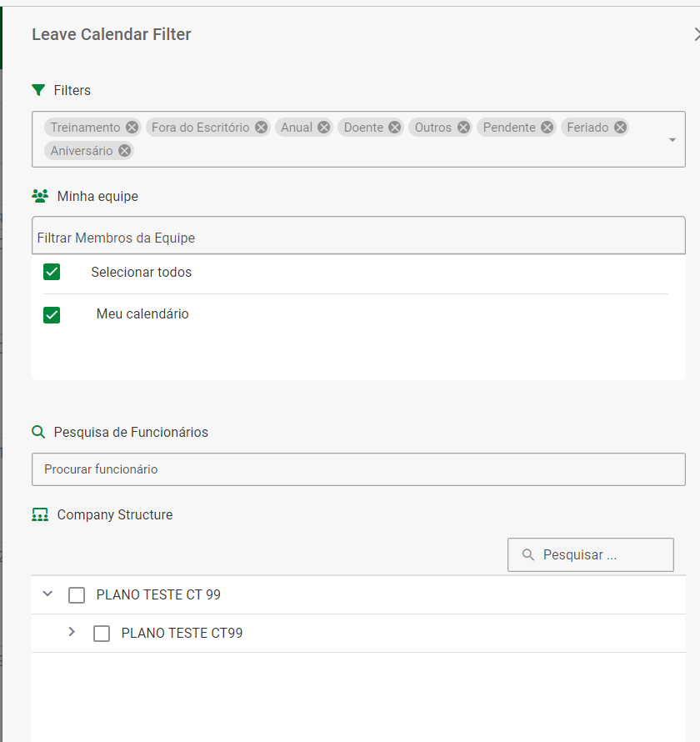Remove the Anual filter chip

click(x=324, y=128)
